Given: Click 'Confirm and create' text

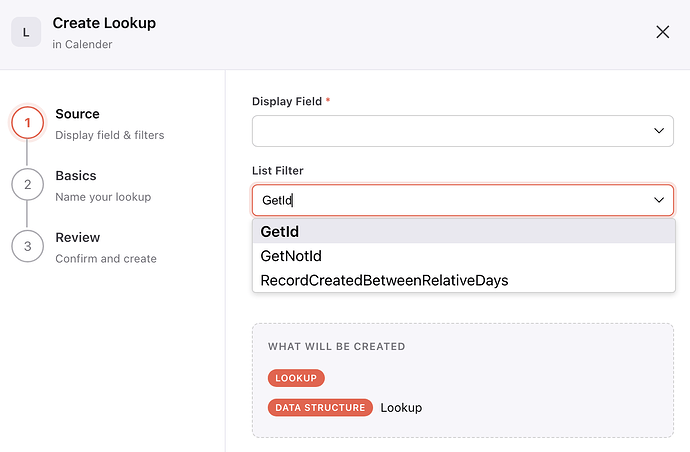Looking at the screenshot, I should tap(106, 258).
